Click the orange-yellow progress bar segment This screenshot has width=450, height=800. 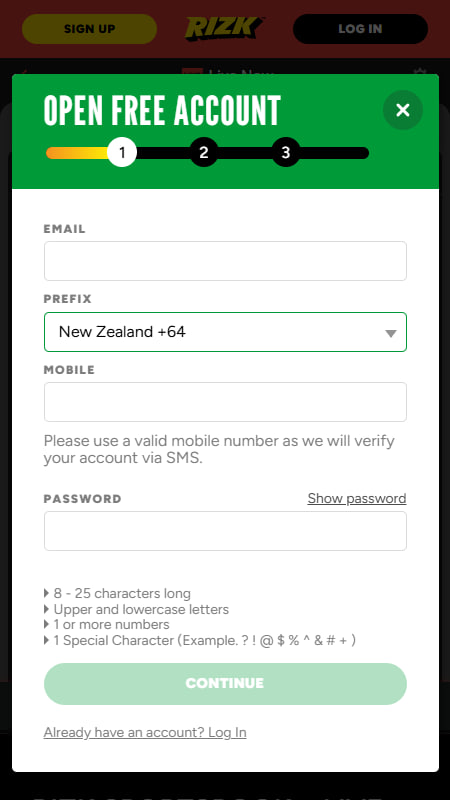(77, 153)
